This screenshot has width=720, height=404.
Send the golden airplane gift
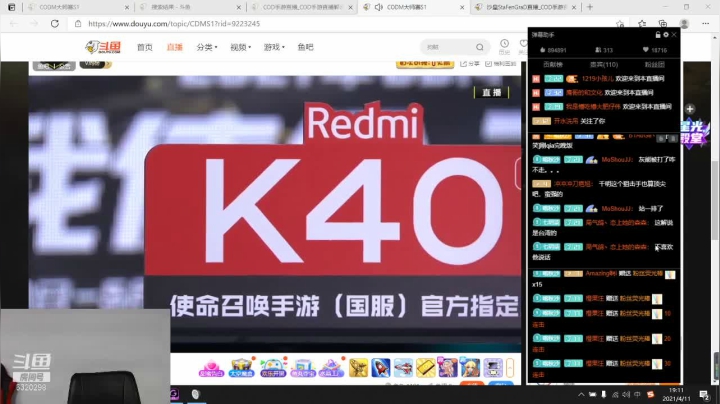(358, 368)
